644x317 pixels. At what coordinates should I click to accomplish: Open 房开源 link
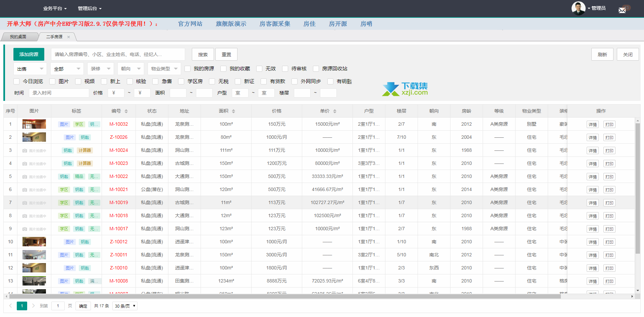(x=338, y=24)
